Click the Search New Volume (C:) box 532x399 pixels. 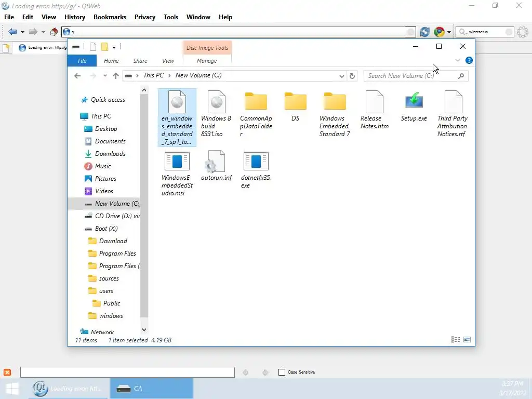point(416,76)
